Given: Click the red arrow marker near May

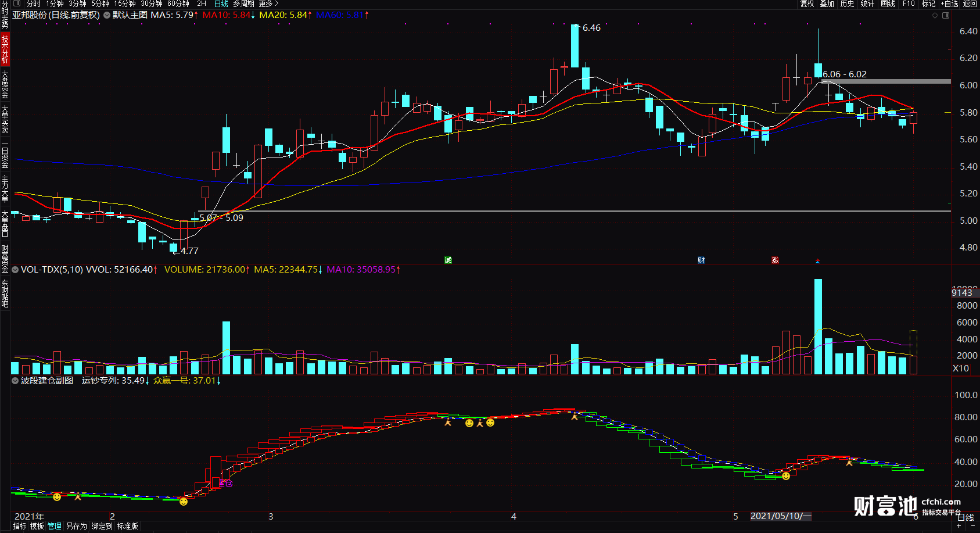Looking at the screenshot, I should tap(817, 261).
